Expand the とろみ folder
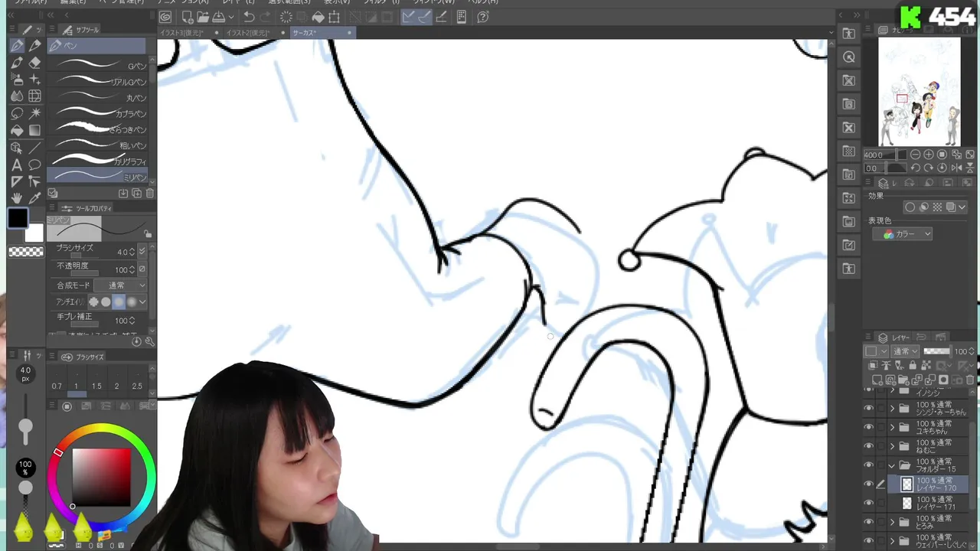The image size is (980, 551). (x=892, y=523)
